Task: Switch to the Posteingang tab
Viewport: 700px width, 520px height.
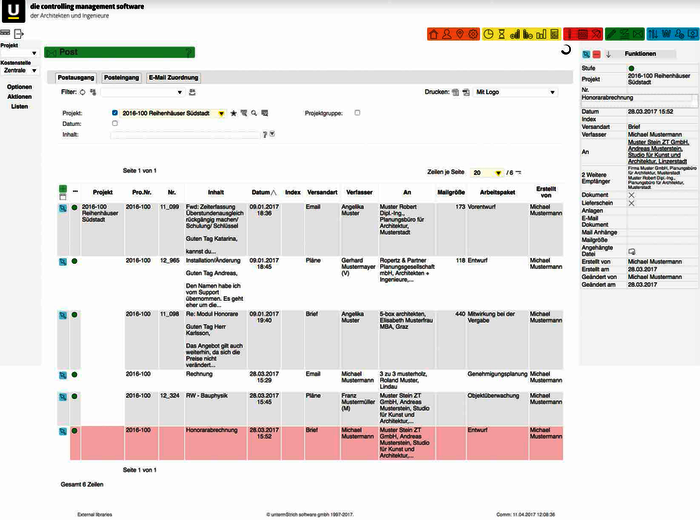Action: point(121,78)
